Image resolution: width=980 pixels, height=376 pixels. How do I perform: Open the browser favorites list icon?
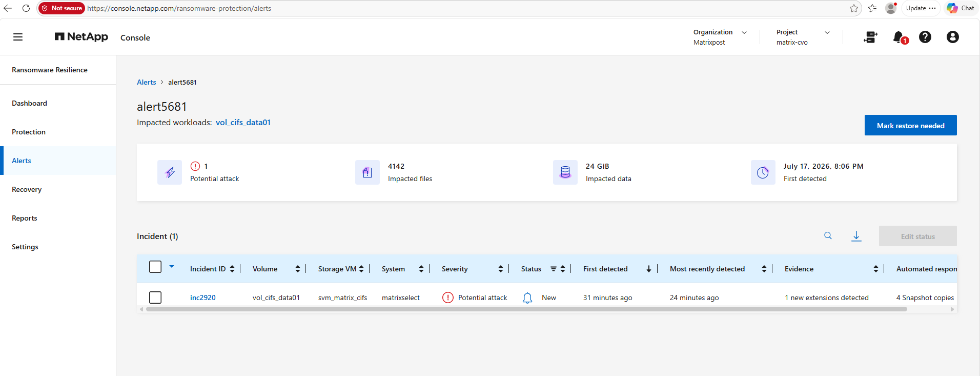(872, 8)
